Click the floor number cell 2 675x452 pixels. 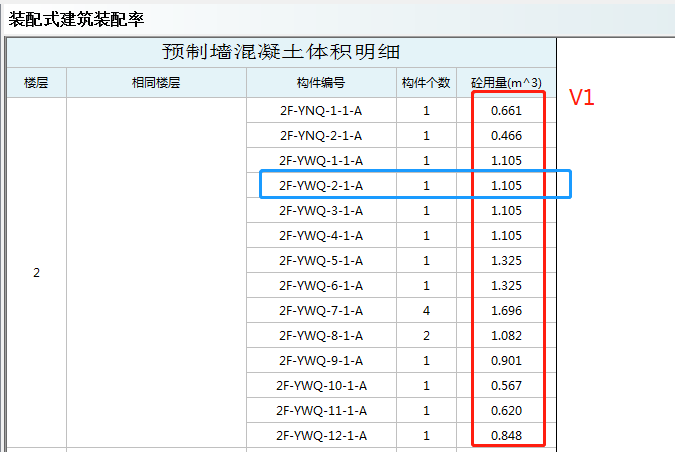(x=37, y=273)
